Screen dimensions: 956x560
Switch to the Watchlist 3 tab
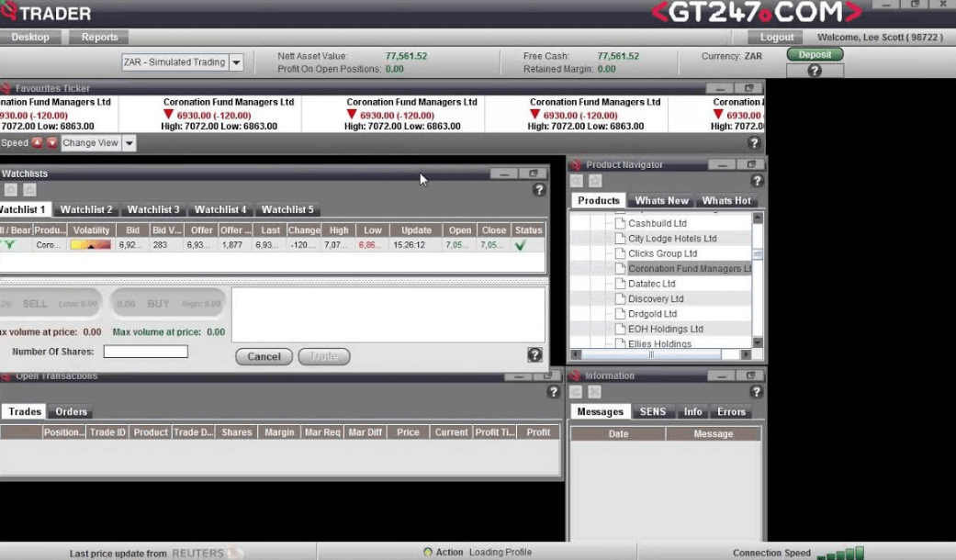pyautogui.click(x=153, y=209)
